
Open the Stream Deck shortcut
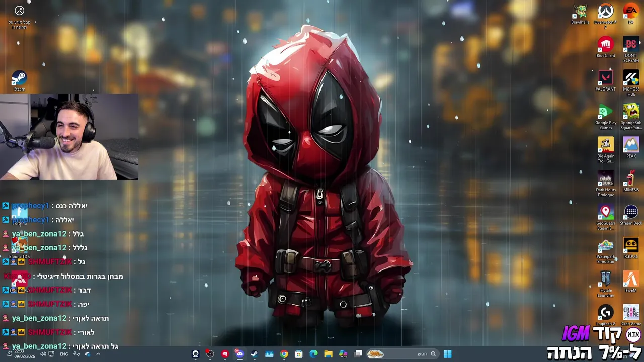[631, 216]
